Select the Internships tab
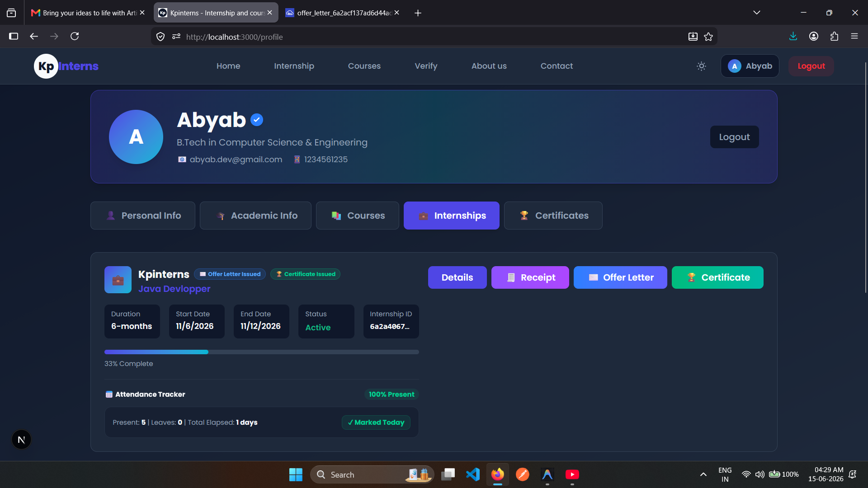 (451, 216)
